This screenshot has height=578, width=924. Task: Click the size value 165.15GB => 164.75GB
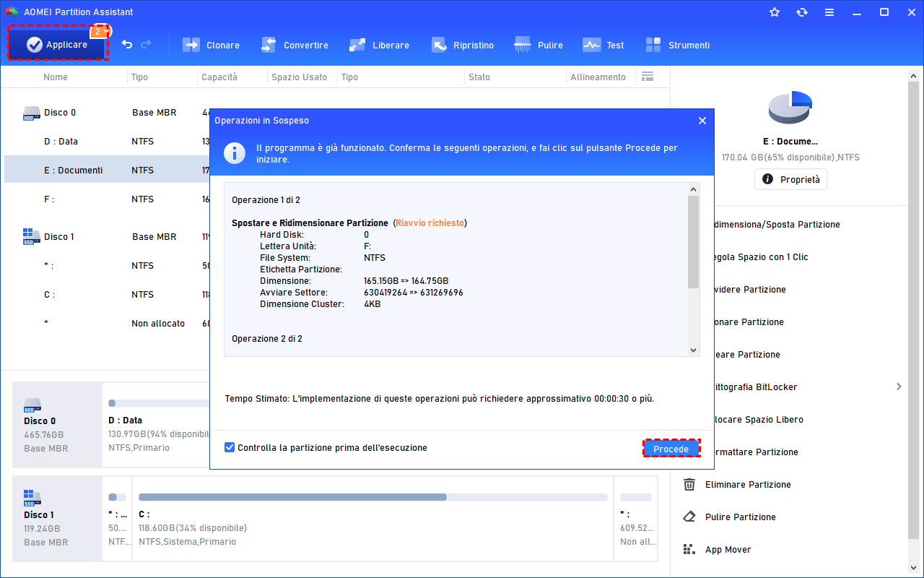(406, 281)
